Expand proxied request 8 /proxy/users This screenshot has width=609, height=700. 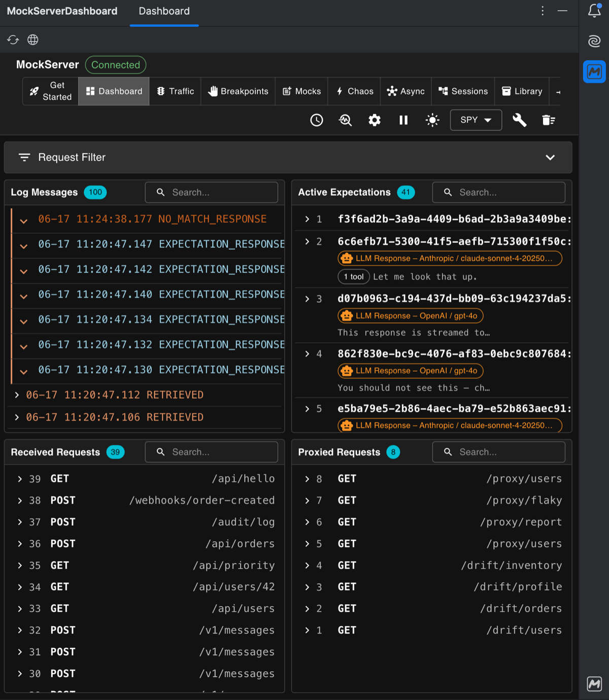[x=307, y=479]
